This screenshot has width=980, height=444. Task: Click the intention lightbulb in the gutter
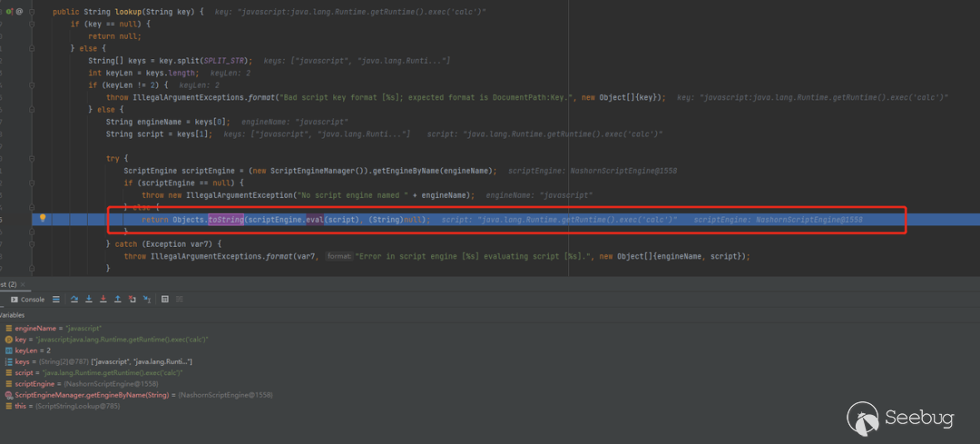click(44, 218)
